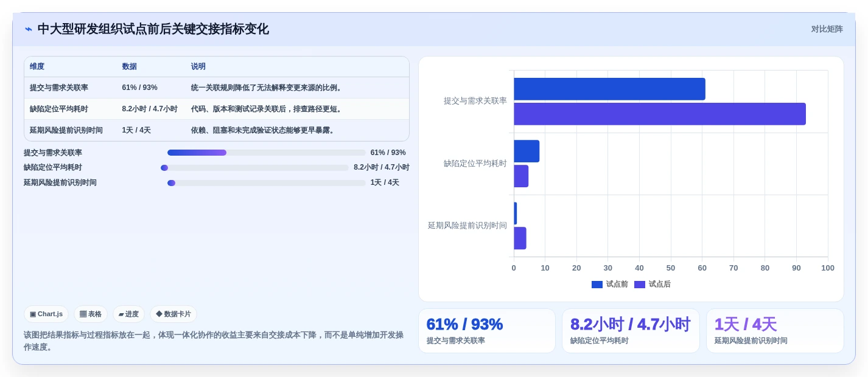
Task: Click the 试点后 bar for 提交与需求关联率
Action: [660, 114]
